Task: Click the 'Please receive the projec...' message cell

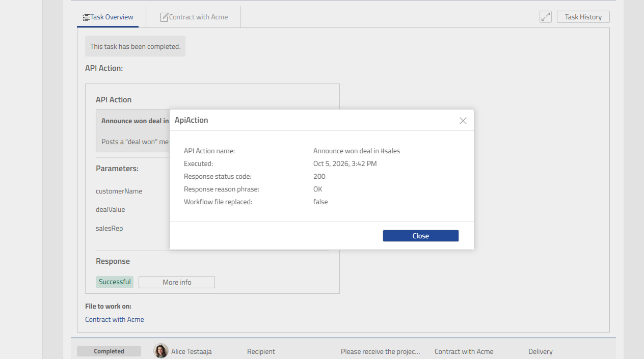Action: (x=381, y=351)
